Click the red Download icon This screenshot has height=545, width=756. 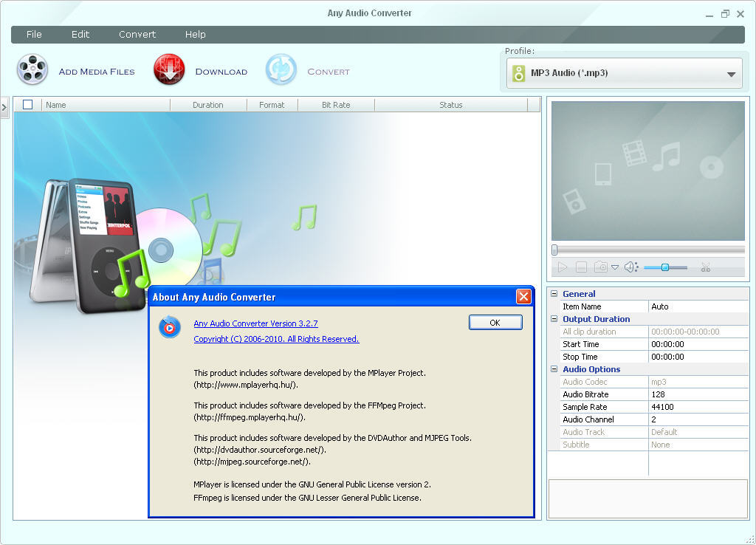coord(169,69)
